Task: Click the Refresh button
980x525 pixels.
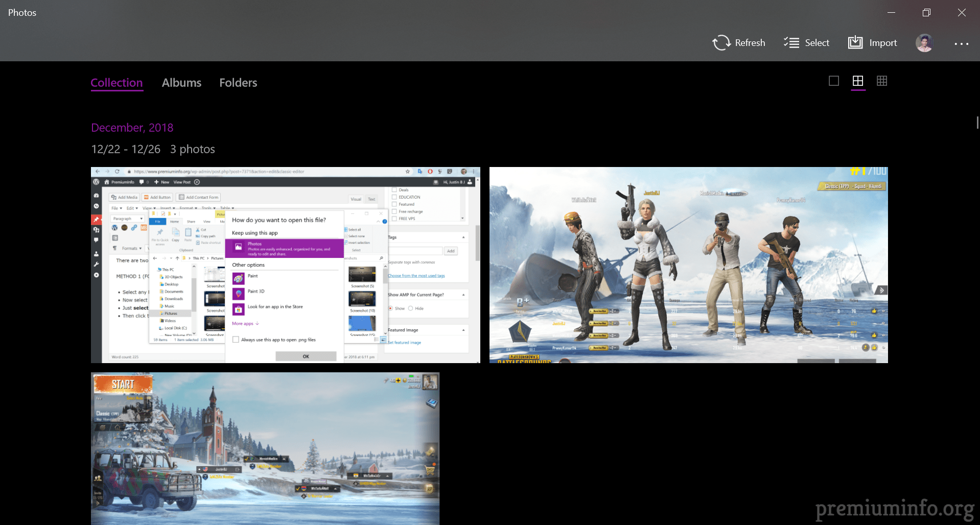Action: (x=739, y=43)
